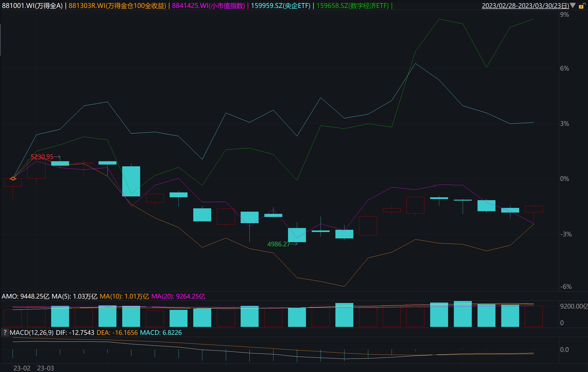Select the 159959.SZ 央企ETF legend label
This screenshot has width=588, height=372.
tap(280, 6)
